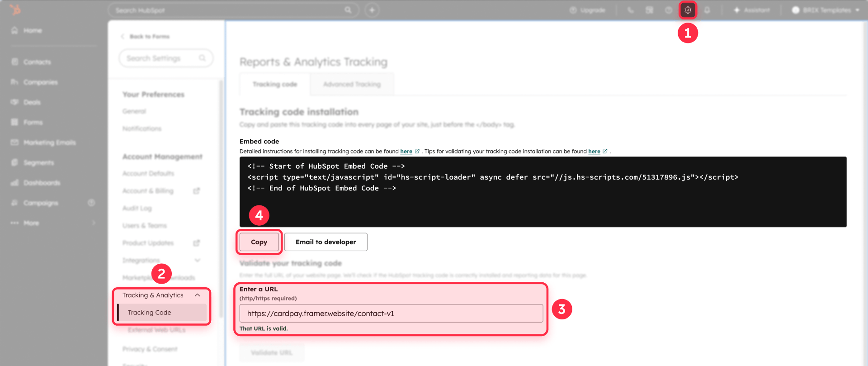Image resolution: width=868 pixels, height=366 pixels.
Task: Go to Home in left navigation
Action: click(27, 30)
